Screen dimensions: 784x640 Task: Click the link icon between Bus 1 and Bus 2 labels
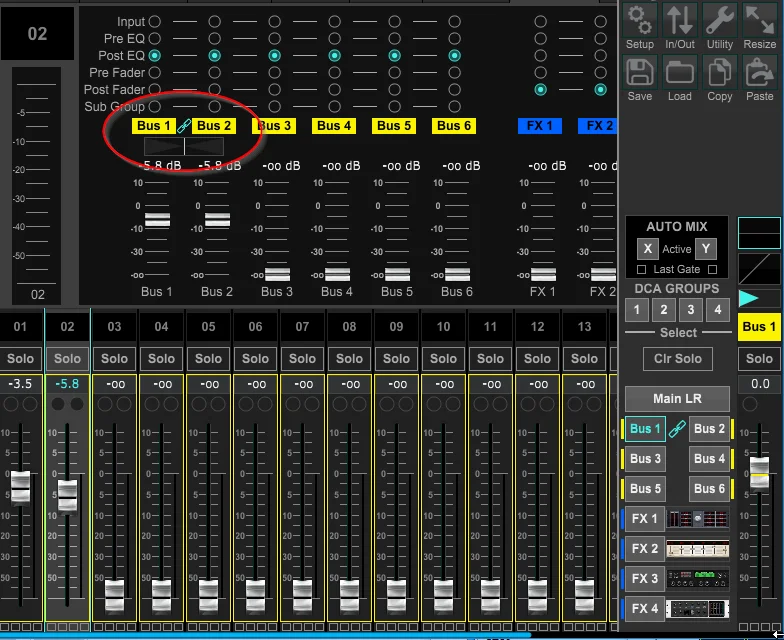pos(184,126)
